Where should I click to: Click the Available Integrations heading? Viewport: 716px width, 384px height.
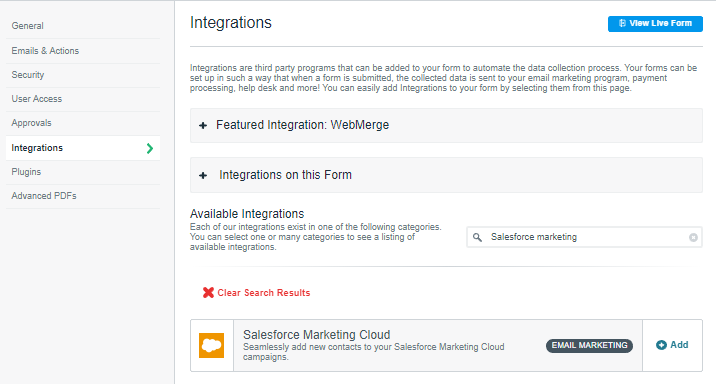click(x=247, y=214)
